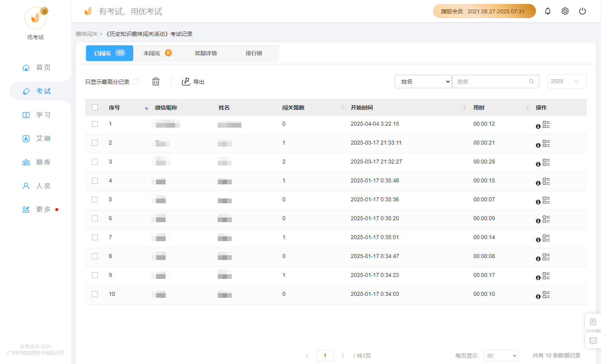Screen dimensions: 601x364
Task: Open the floating chat message icon
Action: click(x=593, y=340)
